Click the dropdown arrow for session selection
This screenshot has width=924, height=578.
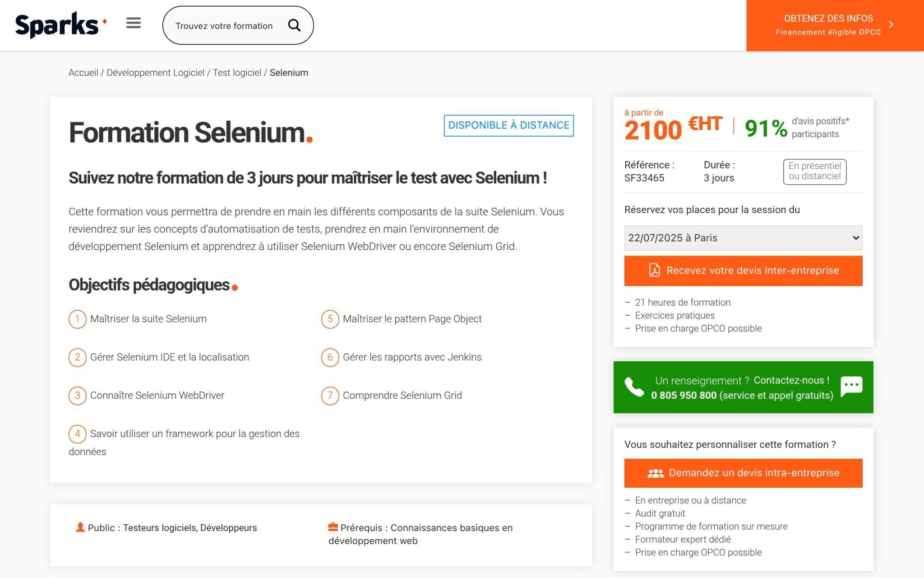(x=855, y=238)
